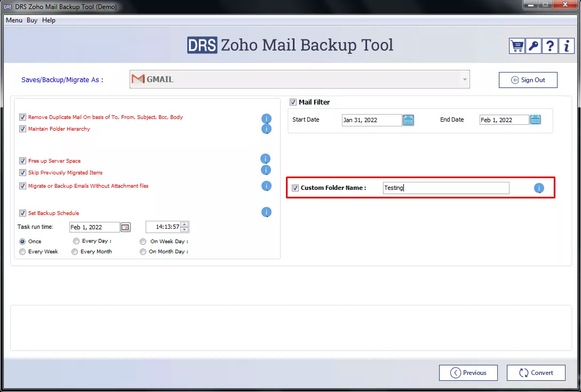Uncheck Remove Duplicate Mail option
This screenshot has width=581, height=392.
point(22,117)
